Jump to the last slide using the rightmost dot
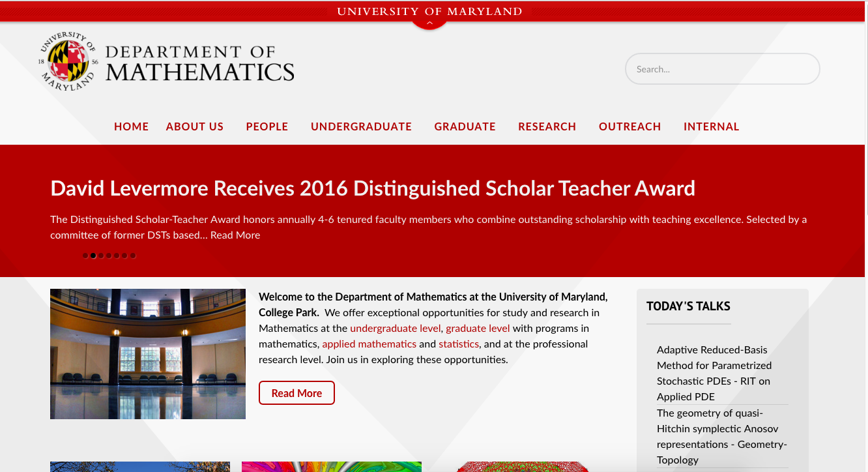Image resolution: width=868 pixels, height=472 pixels. click(x=133, y=256)
